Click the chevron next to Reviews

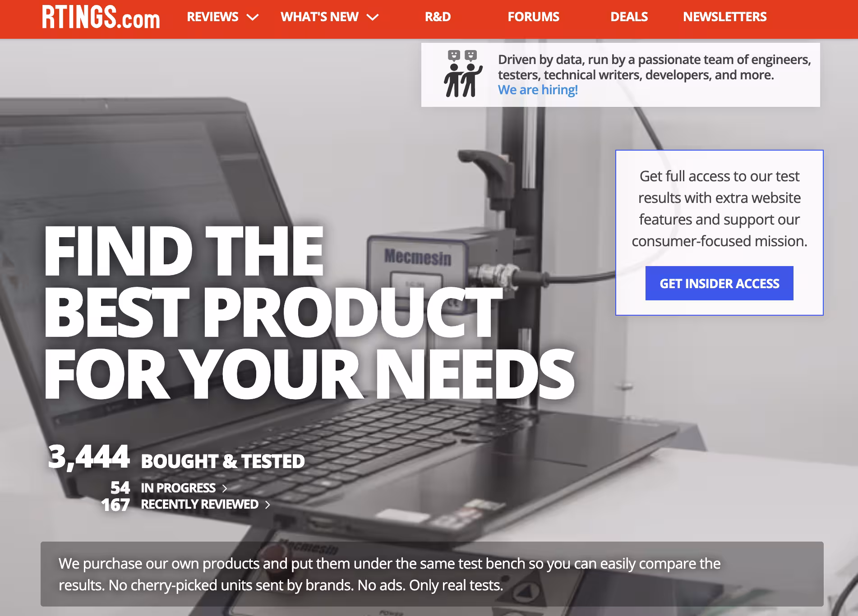pyautogui.click(x=253, y=18)
